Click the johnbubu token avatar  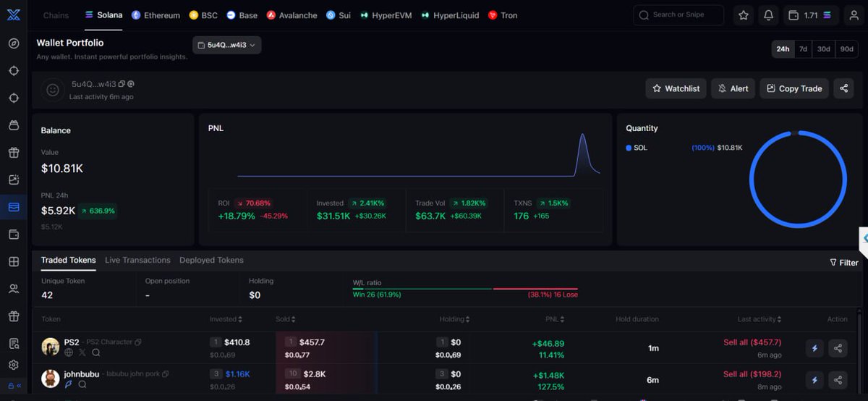click(51, 379)
